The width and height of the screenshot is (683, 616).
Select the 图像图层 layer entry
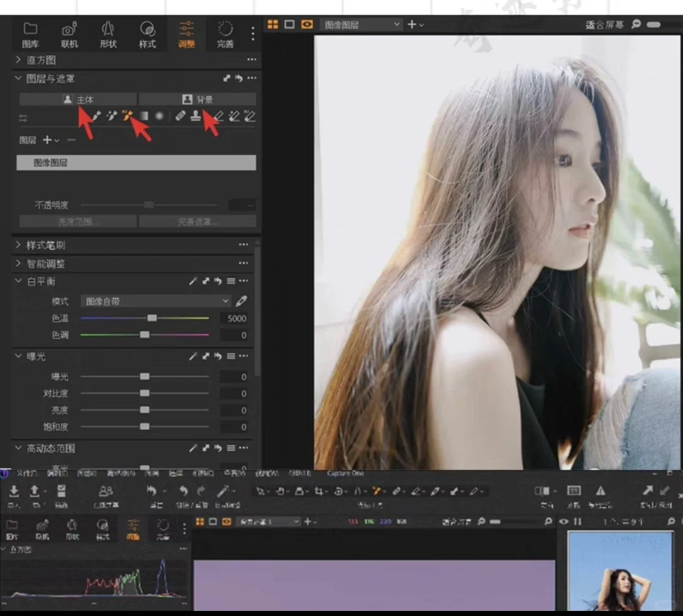click(136, 163)
